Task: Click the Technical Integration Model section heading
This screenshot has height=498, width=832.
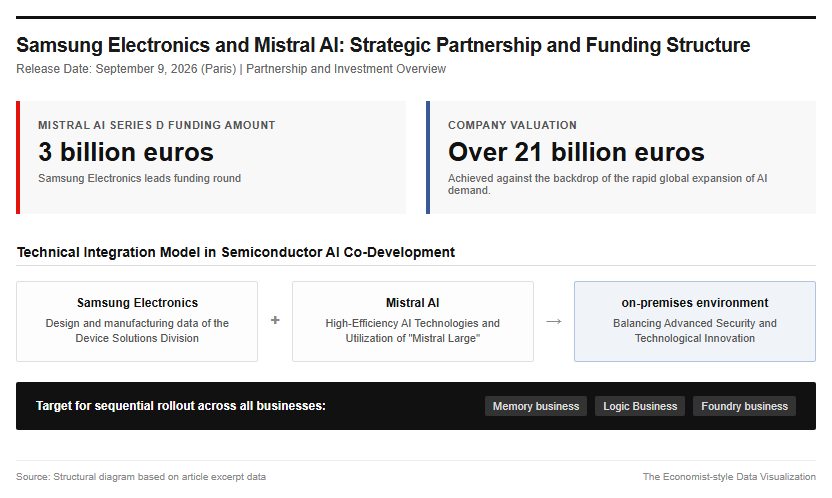Action: [236, 252]
